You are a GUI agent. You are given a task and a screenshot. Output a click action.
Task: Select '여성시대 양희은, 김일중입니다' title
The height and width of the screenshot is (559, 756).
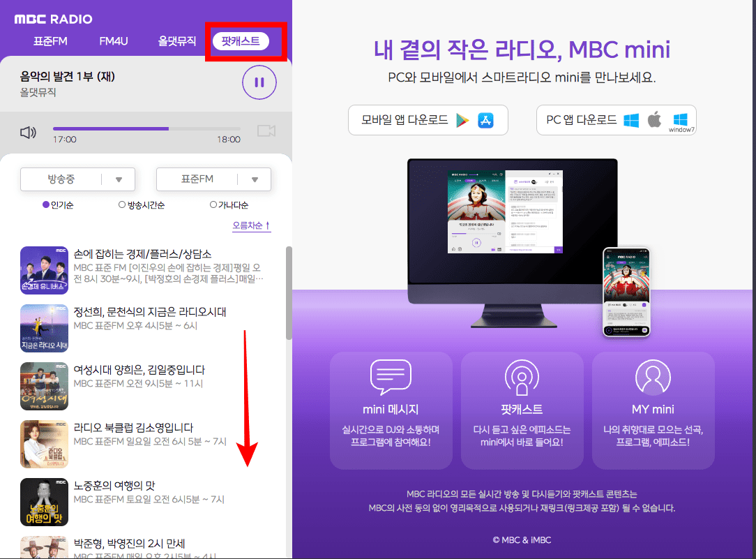(139, 370)
